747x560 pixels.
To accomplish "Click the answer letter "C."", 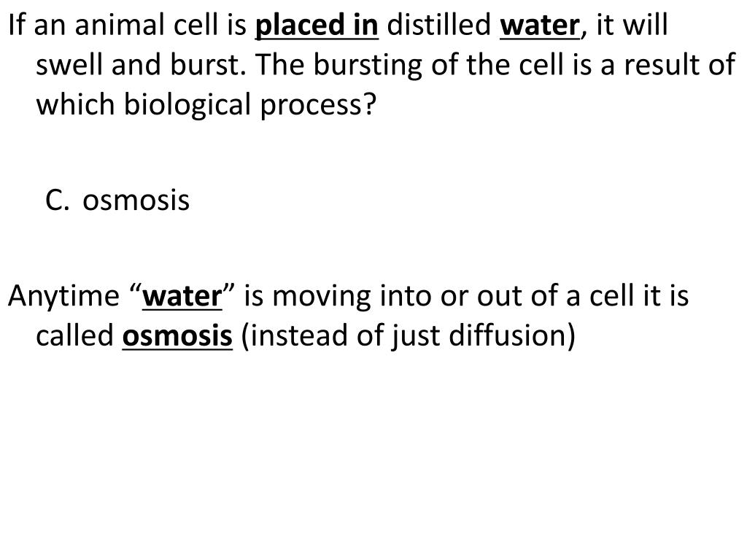I will (57, 200).
